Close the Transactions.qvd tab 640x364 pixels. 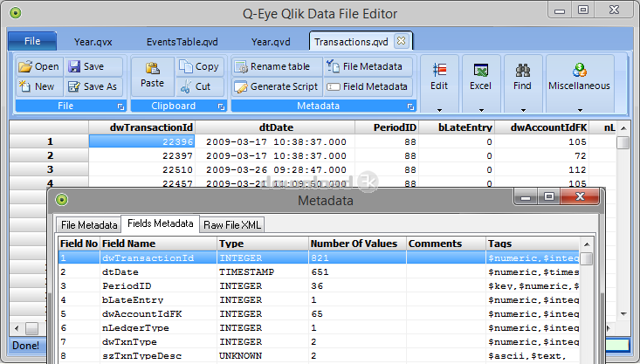(x=402, y=41)
